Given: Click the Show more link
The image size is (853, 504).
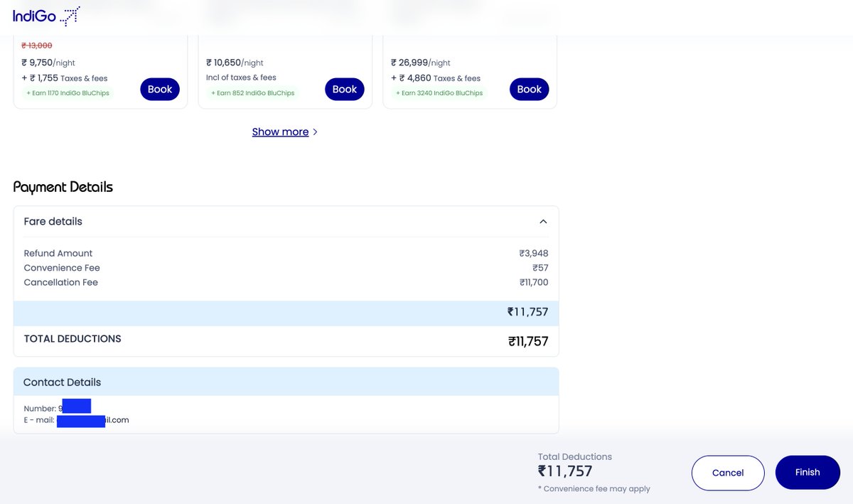Looking at the screenshot, I should point(280,132).
